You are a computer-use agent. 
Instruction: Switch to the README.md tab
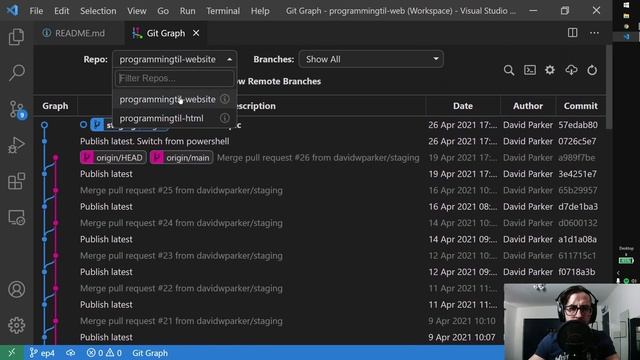click(80, 33)
